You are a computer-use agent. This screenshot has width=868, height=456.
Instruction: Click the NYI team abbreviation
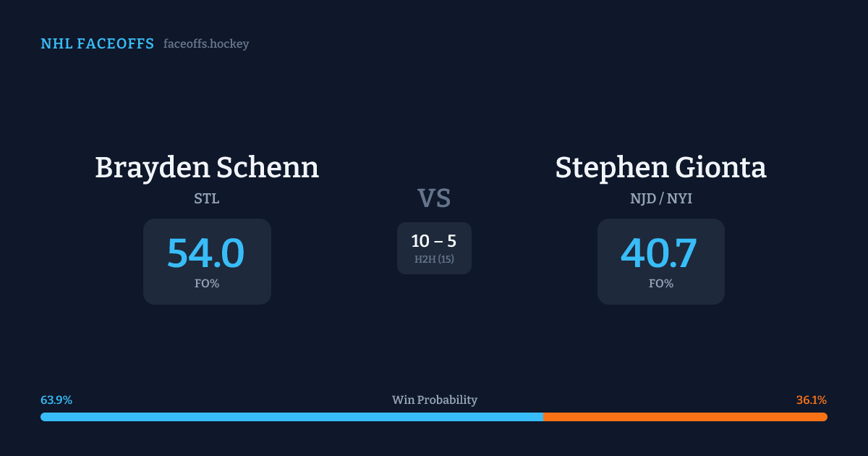point(679,199)
